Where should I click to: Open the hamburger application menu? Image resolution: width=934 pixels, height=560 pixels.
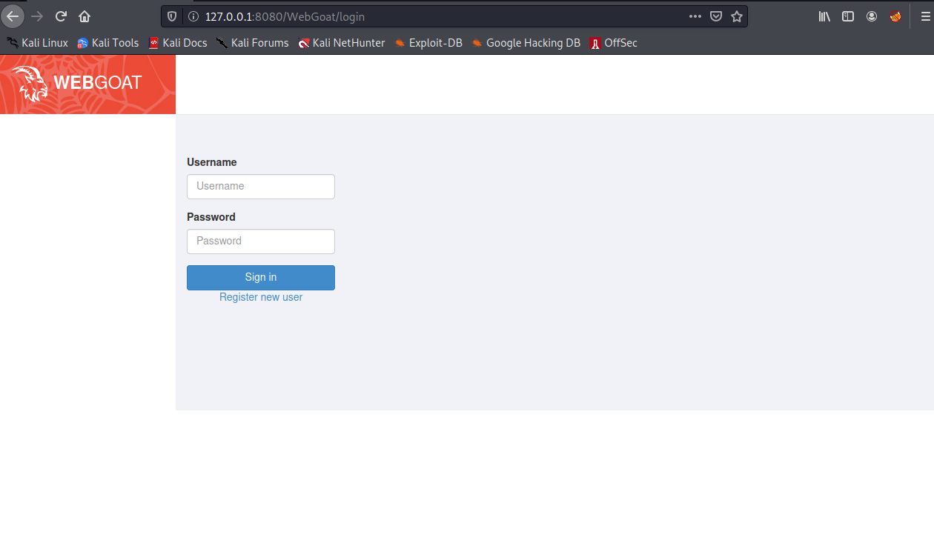coord(924,16)
